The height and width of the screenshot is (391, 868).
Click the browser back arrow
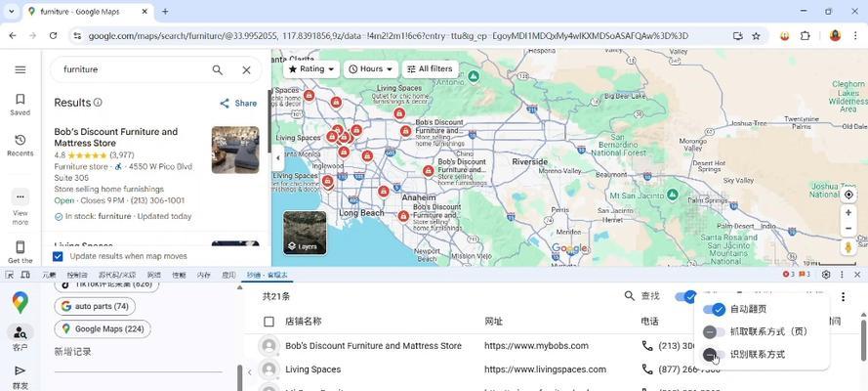(13, 35)
